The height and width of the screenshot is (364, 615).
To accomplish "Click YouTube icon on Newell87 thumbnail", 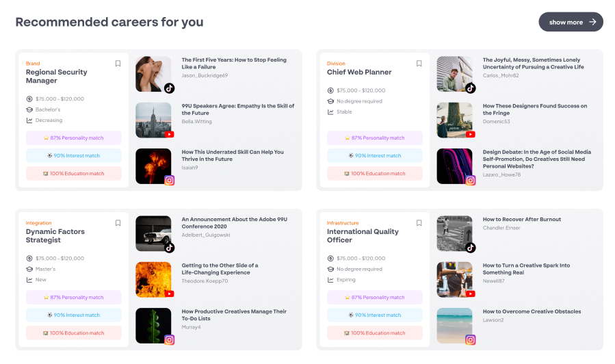I will point(470,294).
